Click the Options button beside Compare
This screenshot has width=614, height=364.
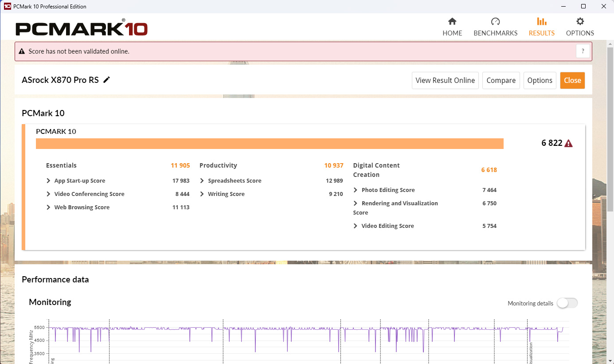(x=540, y=80)
